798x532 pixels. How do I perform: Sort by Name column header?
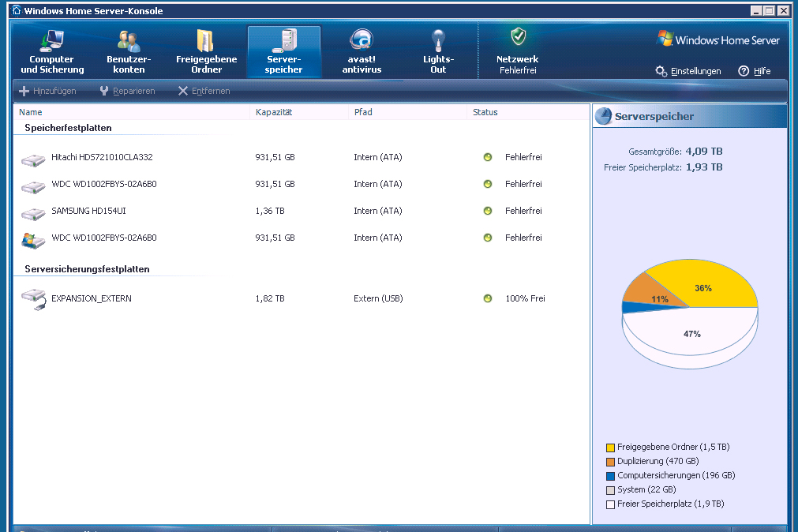tap(31, 112)
